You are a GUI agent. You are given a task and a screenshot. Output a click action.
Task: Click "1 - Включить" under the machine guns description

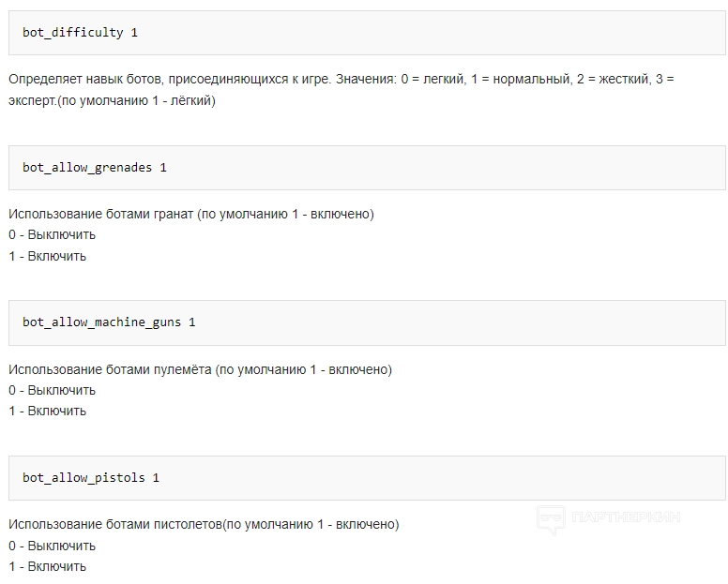(x=47, y=411)
